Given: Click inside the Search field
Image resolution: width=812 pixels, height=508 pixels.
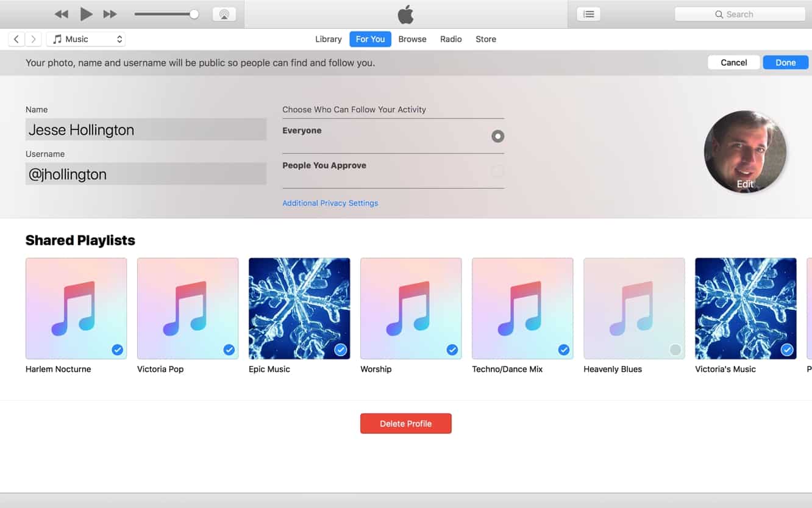Looking at the screenshot, I should (x=740, y=14).
